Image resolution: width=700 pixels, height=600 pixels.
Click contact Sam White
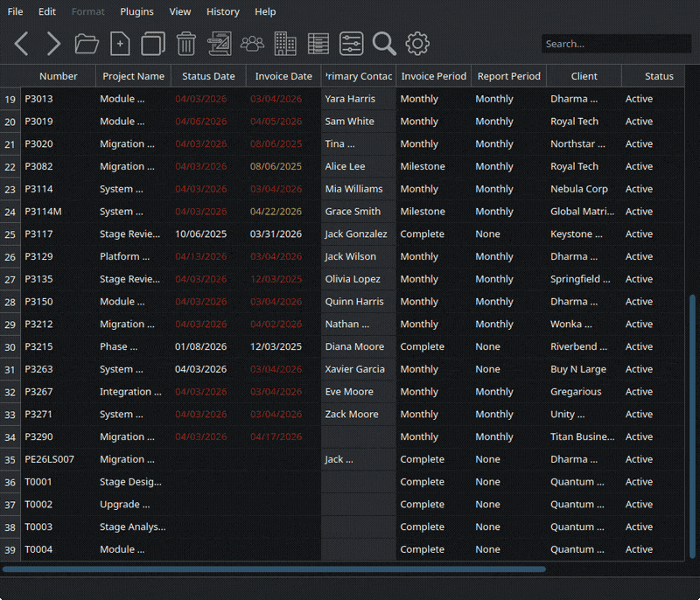point(359,122)
